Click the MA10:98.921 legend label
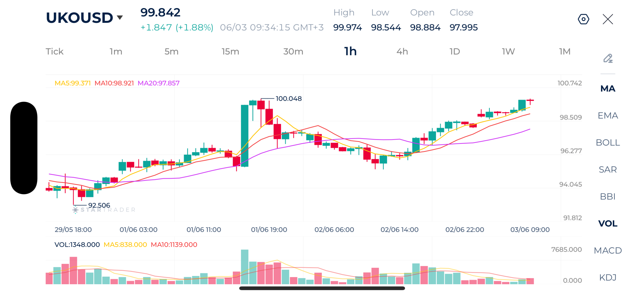 coord(114,83)
